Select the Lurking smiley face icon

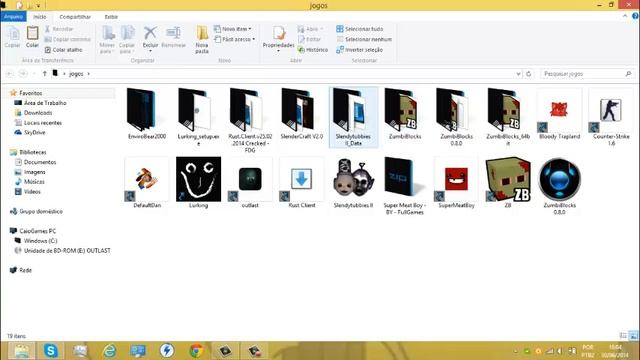[198, 179]
